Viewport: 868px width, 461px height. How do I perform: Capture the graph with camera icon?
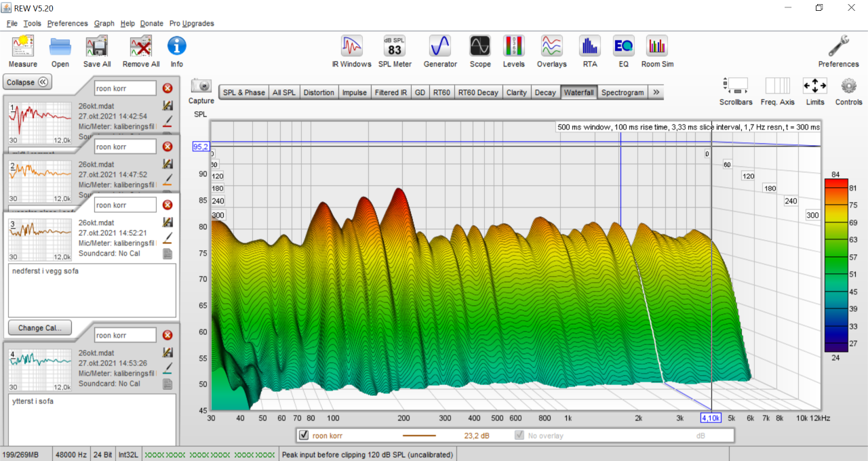[x=201, y=86]
